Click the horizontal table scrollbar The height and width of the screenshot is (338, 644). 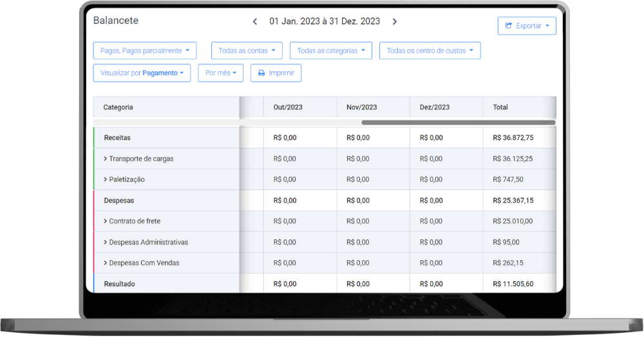coord(458,122)
